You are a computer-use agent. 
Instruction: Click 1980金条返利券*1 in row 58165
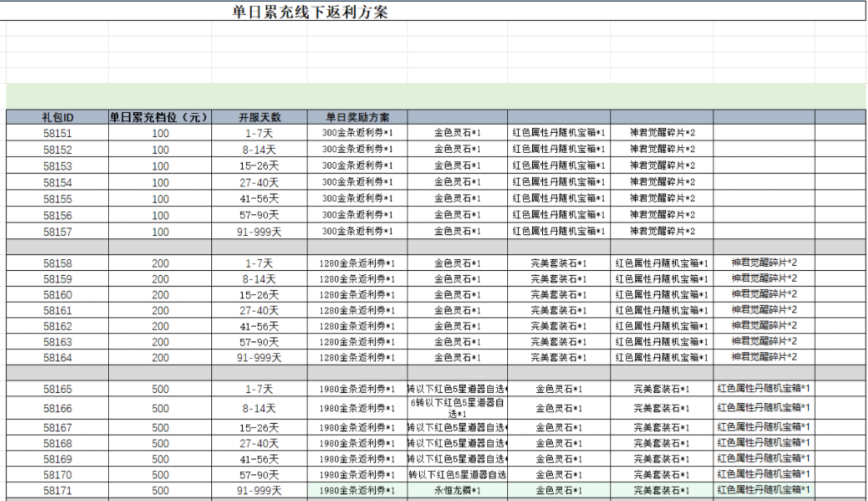tap(358, 390)
